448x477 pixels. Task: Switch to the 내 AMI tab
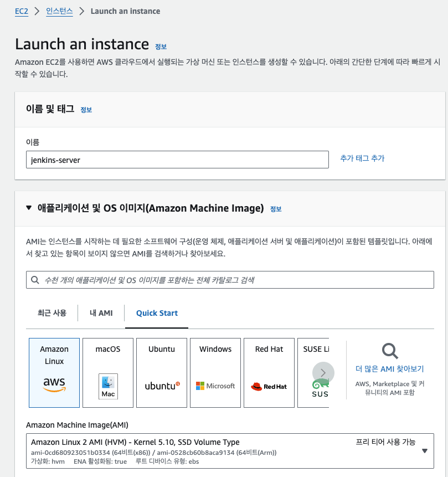(101, 313)
